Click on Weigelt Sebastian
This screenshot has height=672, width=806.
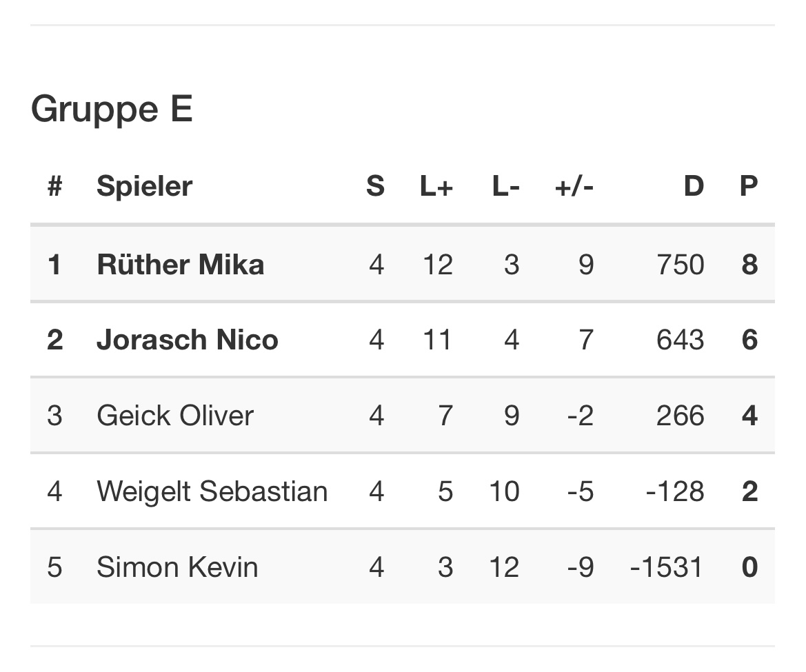[x=212, y=491]
